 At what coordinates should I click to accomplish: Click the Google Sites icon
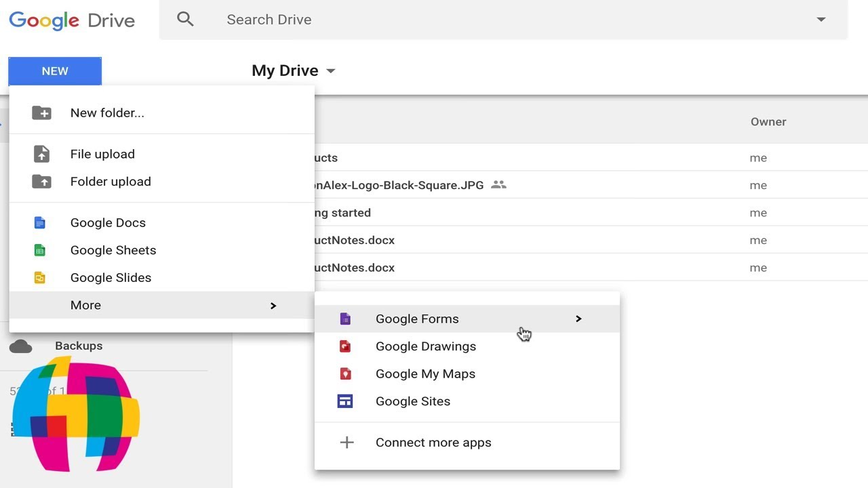coord(345,401)
